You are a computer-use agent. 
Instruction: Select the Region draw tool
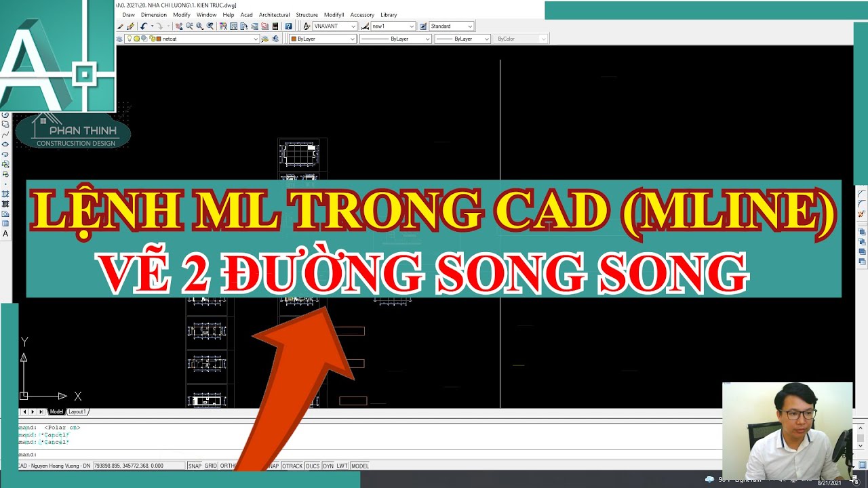5,213
